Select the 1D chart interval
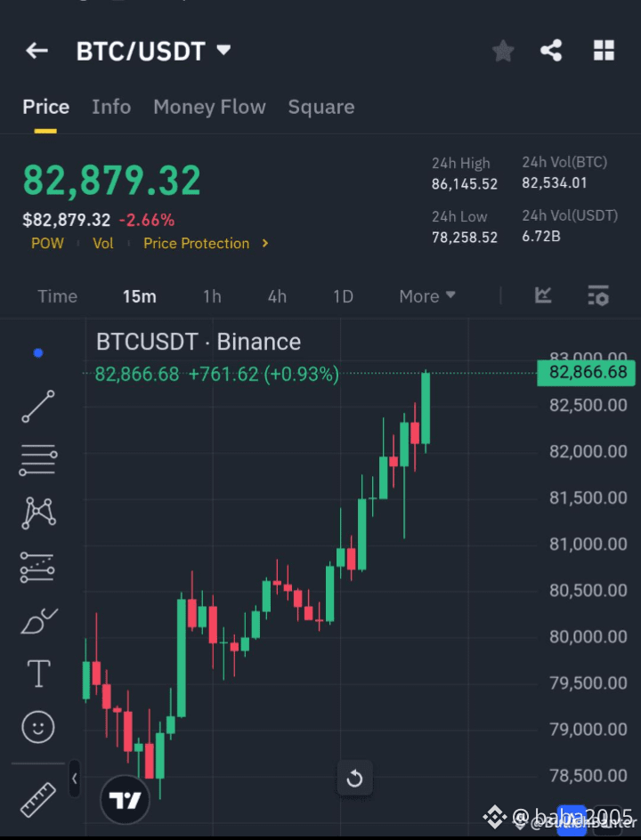The width and height of the screenshot is (641, 840). [x=343, y=296]
